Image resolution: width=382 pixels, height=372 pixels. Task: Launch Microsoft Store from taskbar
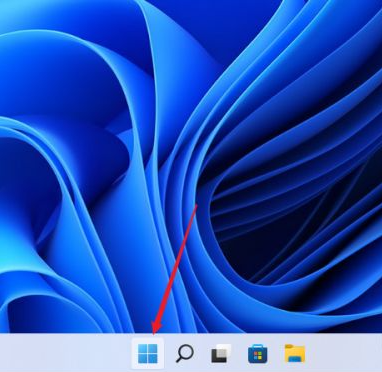[257, 354]
